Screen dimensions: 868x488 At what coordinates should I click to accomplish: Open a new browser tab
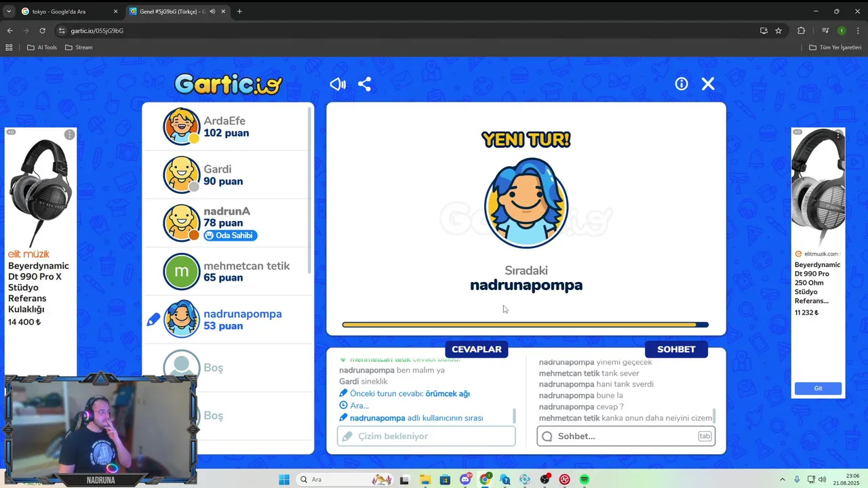point(239,12)
